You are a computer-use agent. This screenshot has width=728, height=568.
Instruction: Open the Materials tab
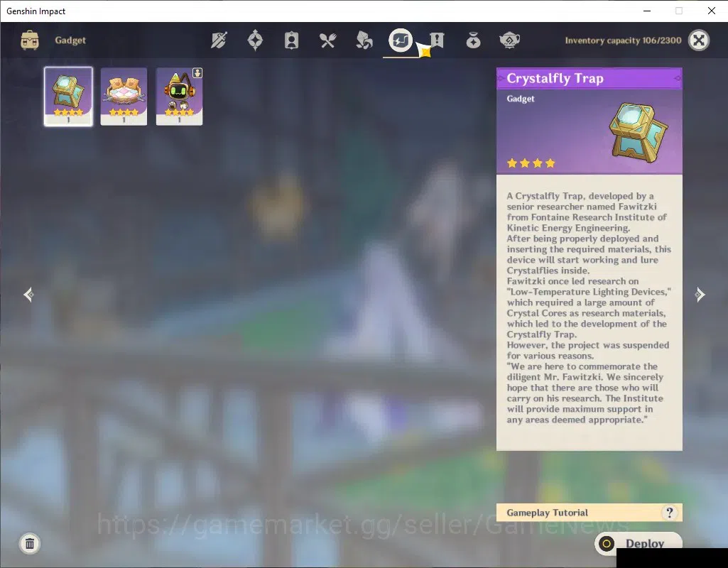point(364,40)
